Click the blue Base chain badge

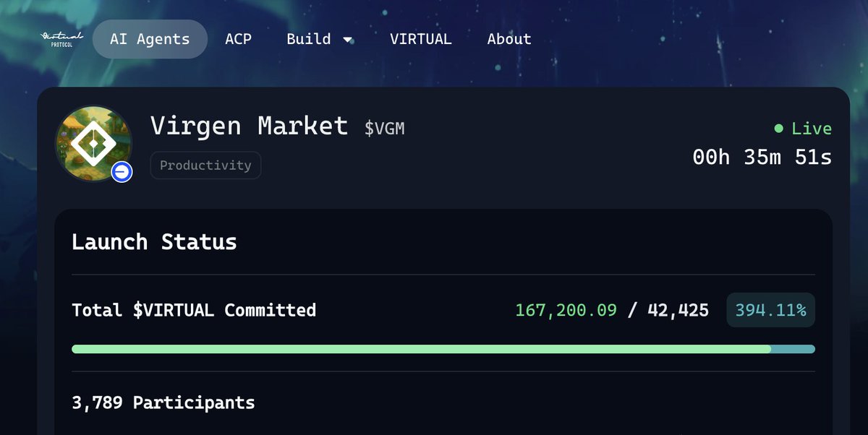tap(122, 172)
